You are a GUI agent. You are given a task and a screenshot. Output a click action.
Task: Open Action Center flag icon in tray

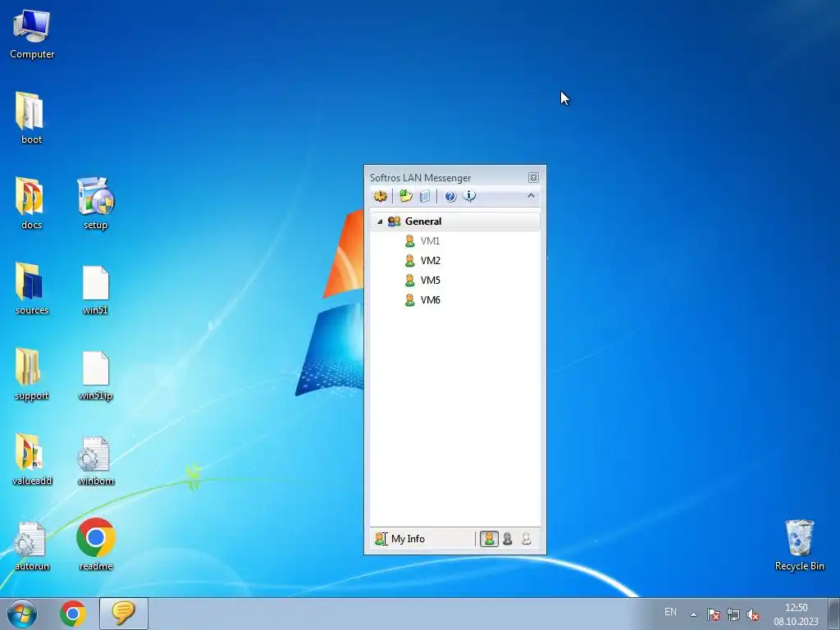tap(713, 614)
